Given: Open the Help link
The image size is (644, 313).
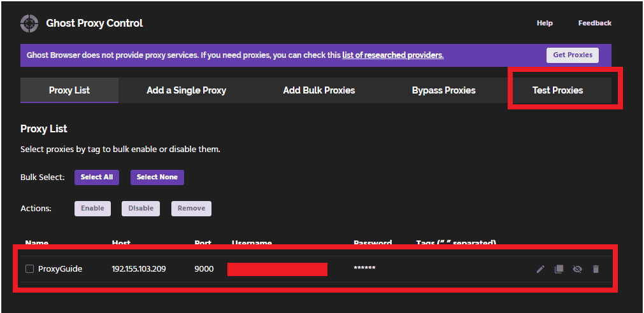Looking at the screenshot, I should click(x=545, y=23).
